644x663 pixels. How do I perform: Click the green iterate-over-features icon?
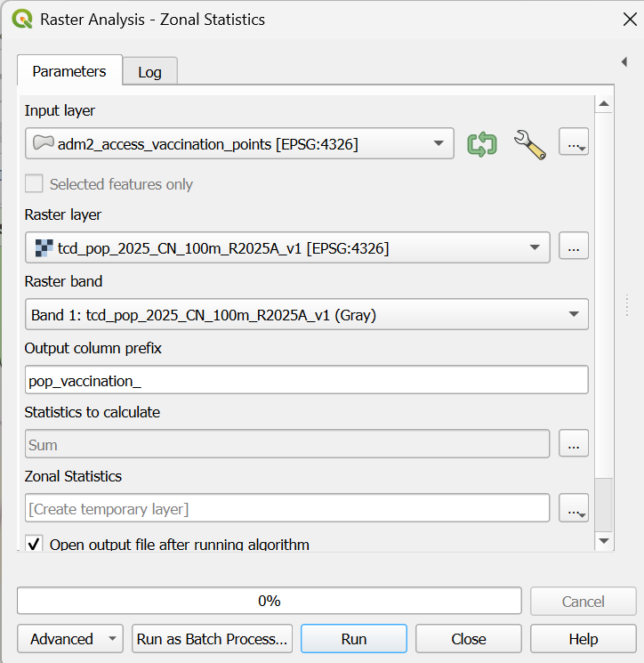click(482, 143)
